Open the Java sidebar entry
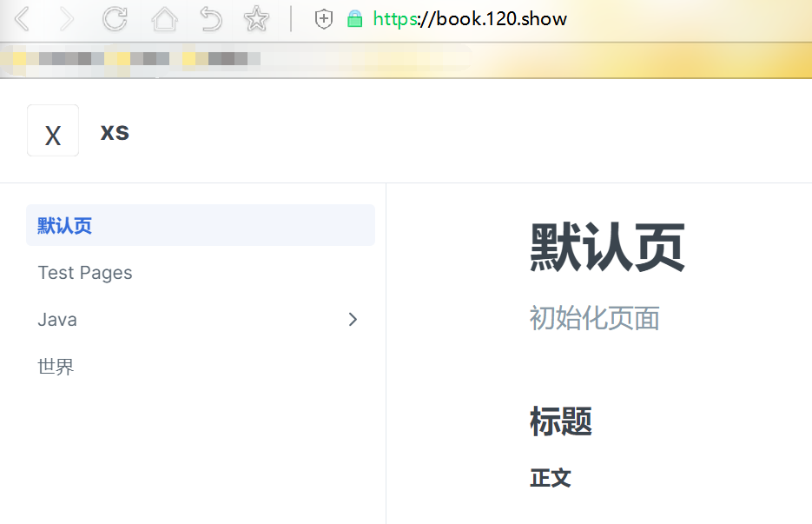 (57, 320)
